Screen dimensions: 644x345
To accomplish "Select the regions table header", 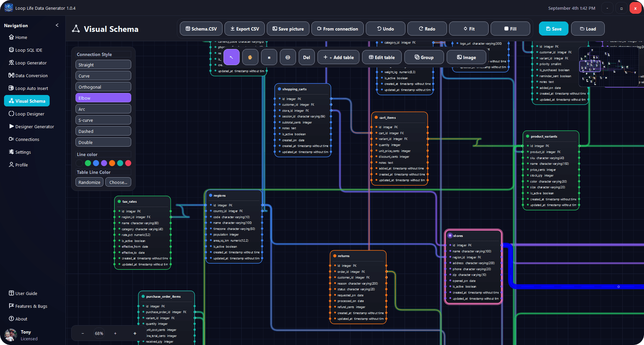I will [x=234, y=195].
